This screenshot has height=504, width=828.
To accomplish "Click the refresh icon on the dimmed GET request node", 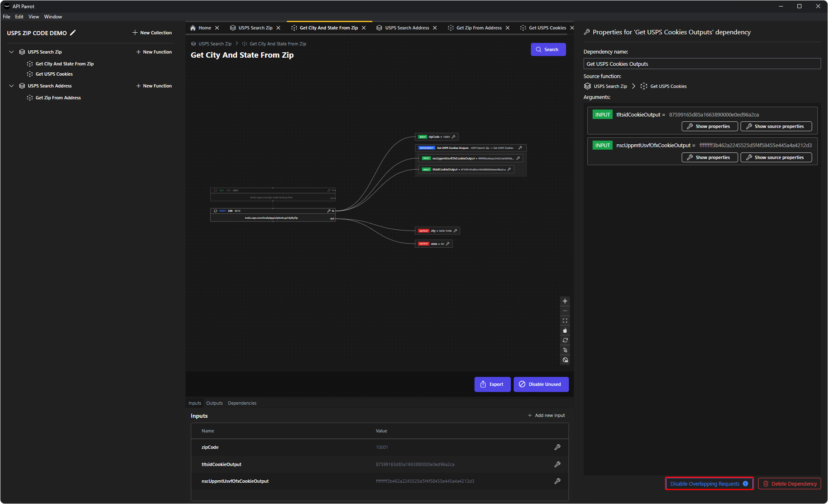I will (x=215, y=190).
